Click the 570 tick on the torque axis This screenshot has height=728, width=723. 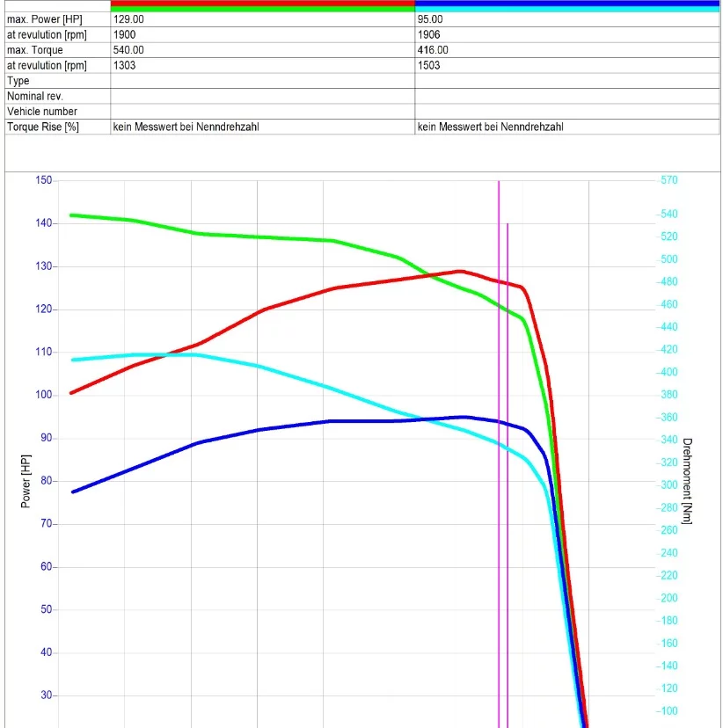668,180
